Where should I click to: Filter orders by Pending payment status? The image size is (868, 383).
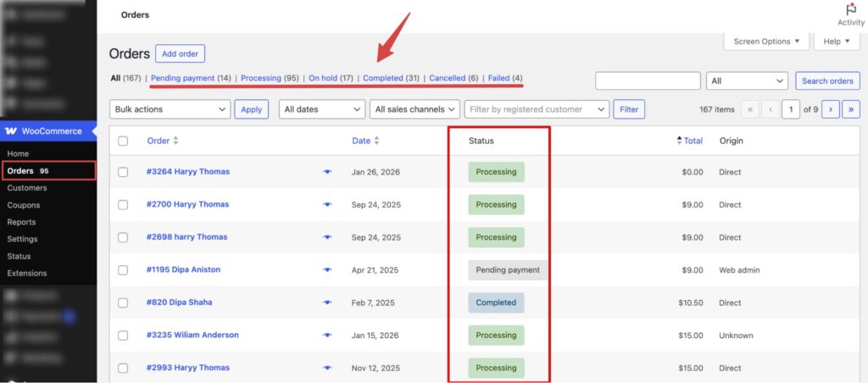[x=183, y=78]
